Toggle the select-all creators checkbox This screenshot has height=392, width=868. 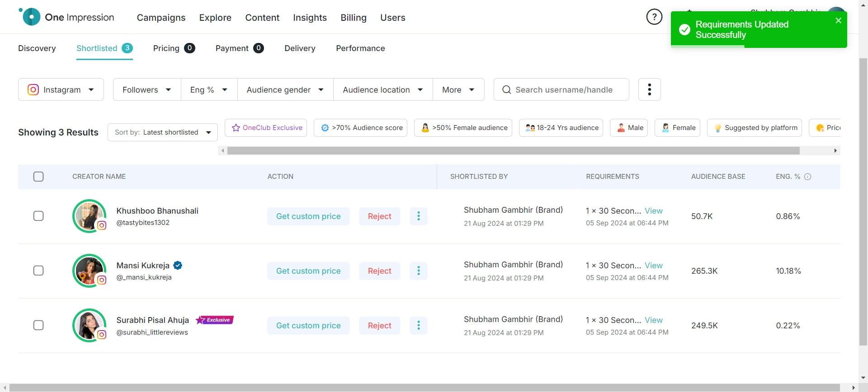click(38, 177)
